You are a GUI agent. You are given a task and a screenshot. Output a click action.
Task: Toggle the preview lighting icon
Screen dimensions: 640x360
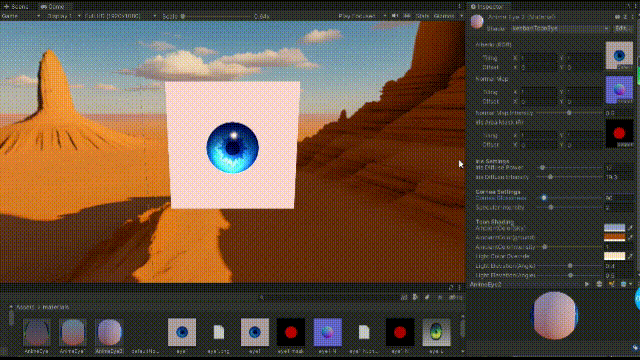pyautogui.click(x=611, y=284)
